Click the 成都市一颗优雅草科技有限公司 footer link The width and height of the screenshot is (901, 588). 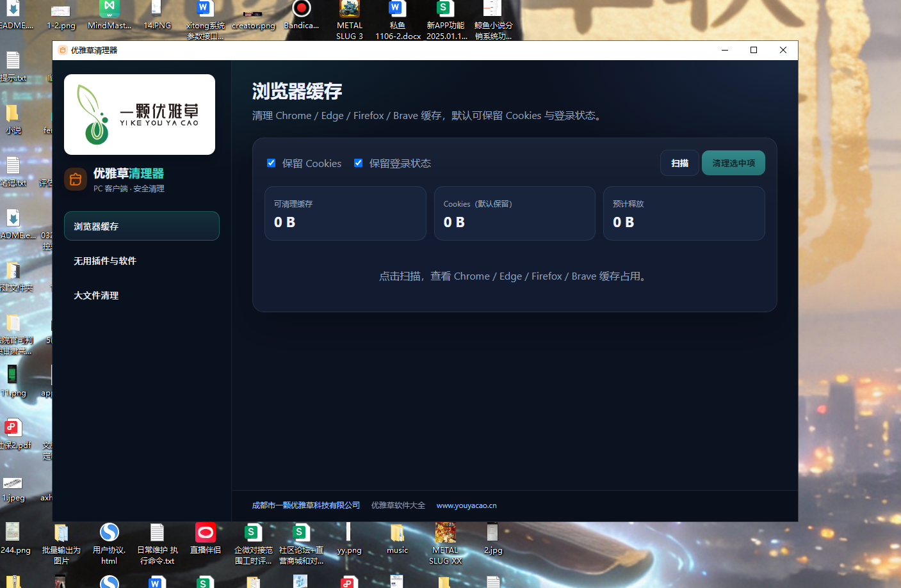pyautogui.click(x=306, y=505)
